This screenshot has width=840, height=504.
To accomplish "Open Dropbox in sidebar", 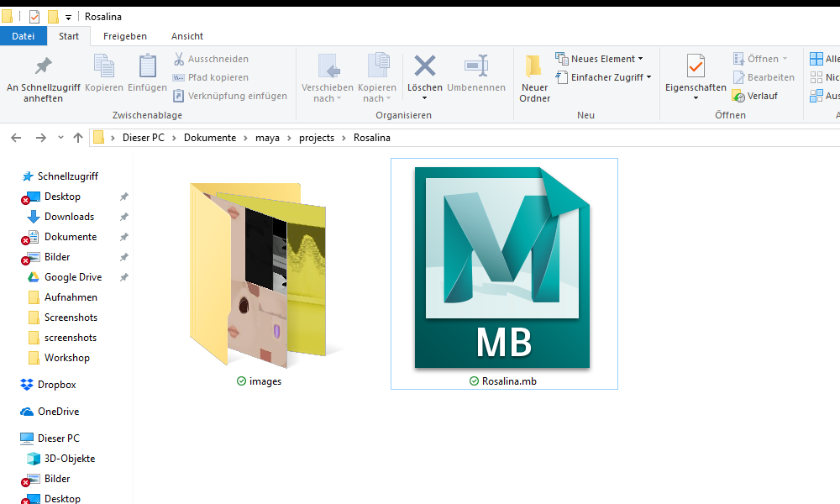I will (56, 385).
